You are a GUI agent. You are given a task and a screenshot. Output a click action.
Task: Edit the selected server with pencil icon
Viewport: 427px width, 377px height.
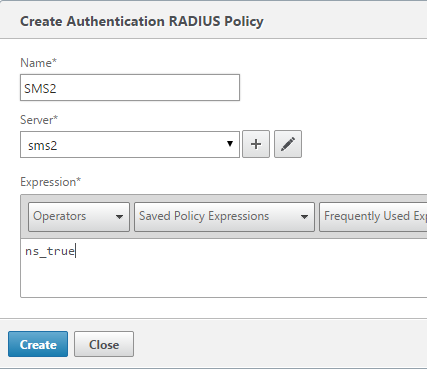(288, 144)
